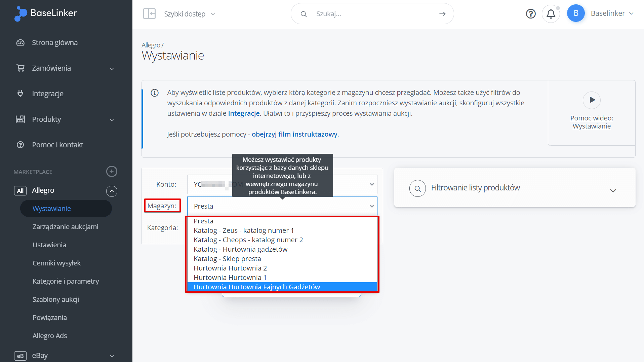Viewport: 644px width, 362px height.
Task: Click the info icon in notice
Action: (x=155, y=93)
